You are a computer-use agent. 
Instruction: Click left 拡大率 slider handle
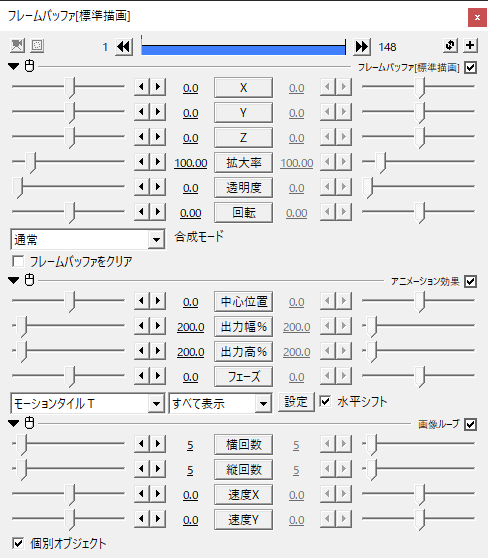coord(31,163)
